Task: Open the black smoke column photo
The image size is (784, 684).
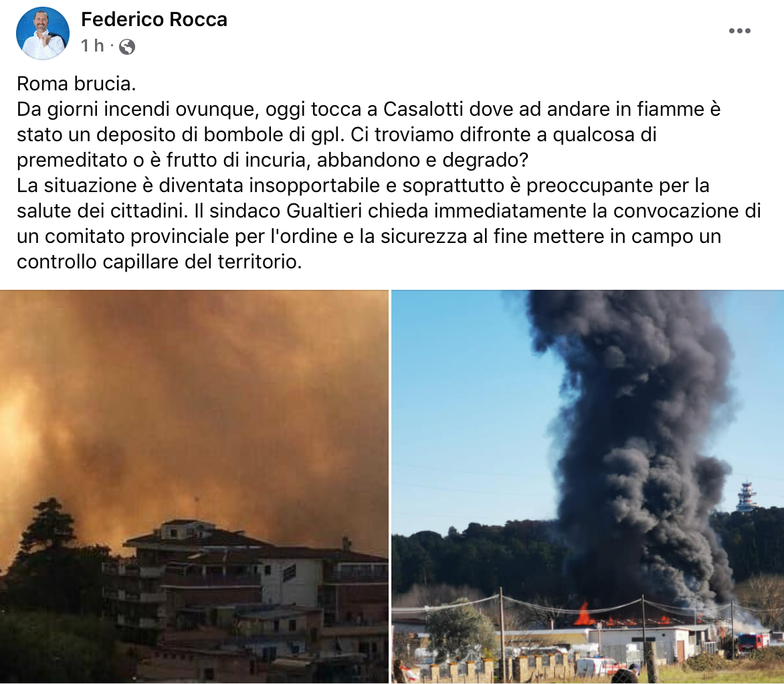Action: point(587,487)
